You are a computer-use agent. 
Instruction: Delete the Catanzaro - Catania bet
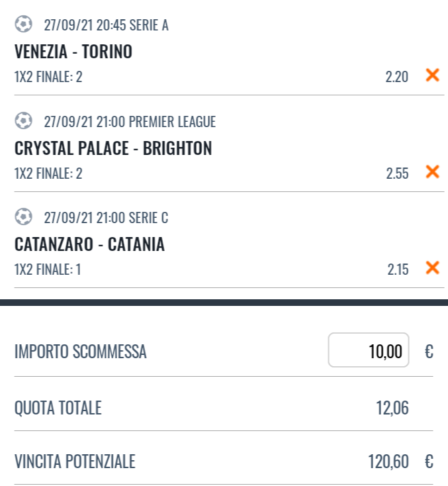click(432, 268)
